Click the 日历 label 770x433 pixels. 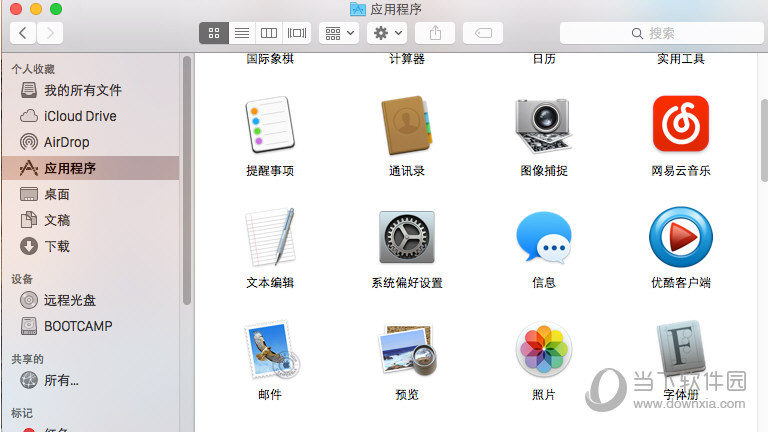(x=544, y=59)
